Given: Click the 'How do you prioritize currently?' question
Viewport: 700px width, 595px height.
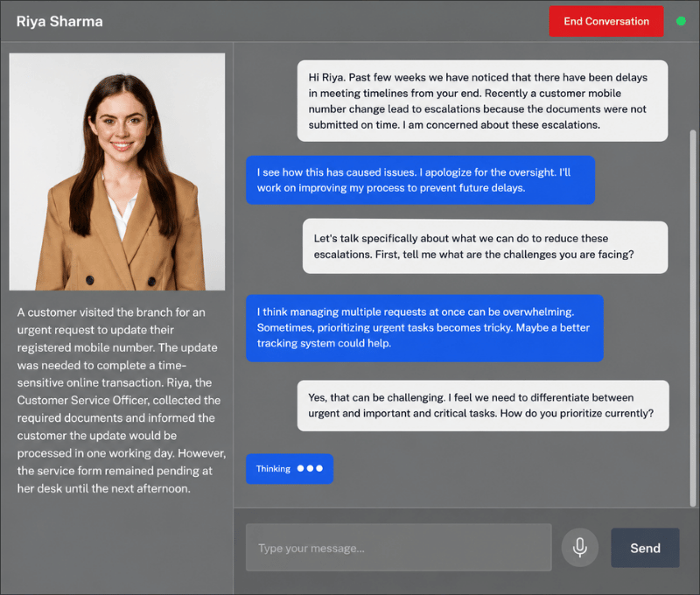Looking at the screenshot, I should [577, 413].
